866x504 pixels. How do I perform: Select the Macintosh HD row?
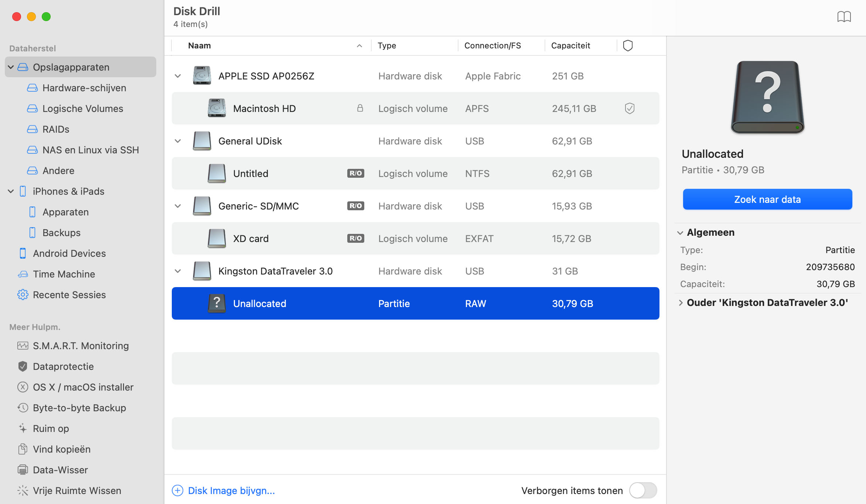coord(415,108)
